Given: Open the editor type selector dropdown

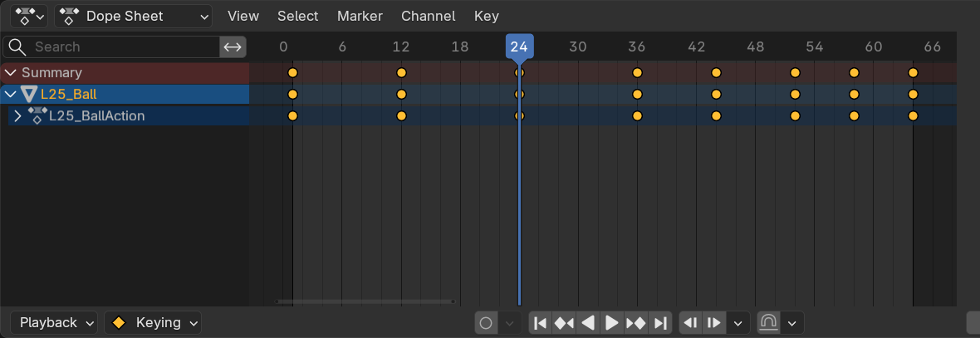Looking at the screenshot, I should click(29, 17).
